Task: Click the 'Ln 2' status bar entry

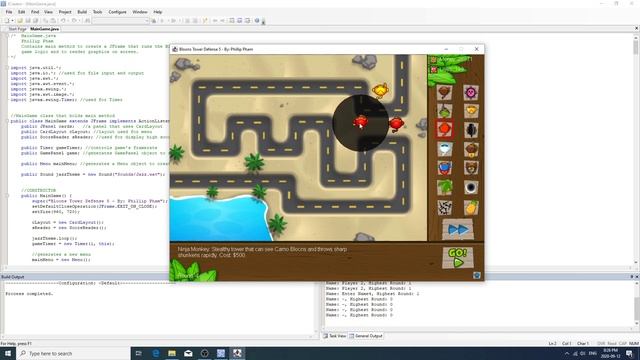Action: [x=552, y=344]
